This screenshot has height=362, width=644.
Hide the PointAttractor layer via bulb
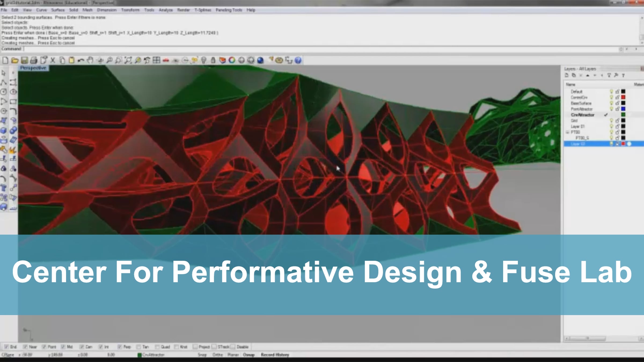pyautogui.click(x=612, y=109)
